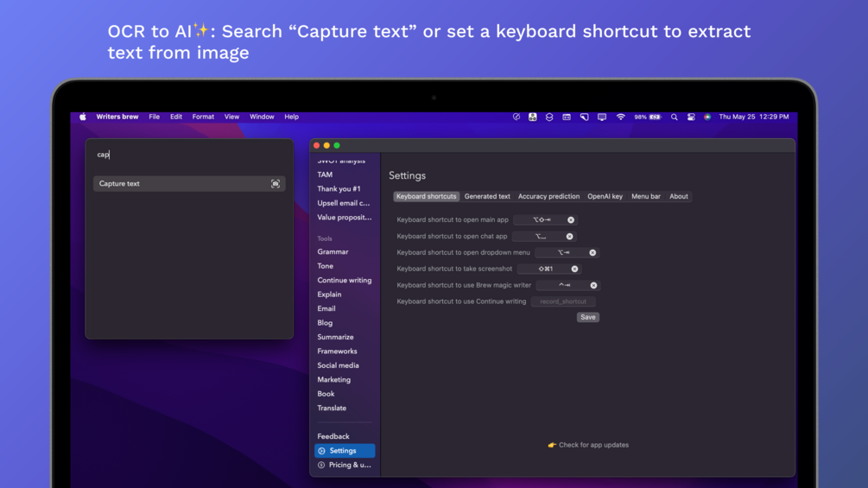Click the stacked layers menu bar icon

click(549, 117)
